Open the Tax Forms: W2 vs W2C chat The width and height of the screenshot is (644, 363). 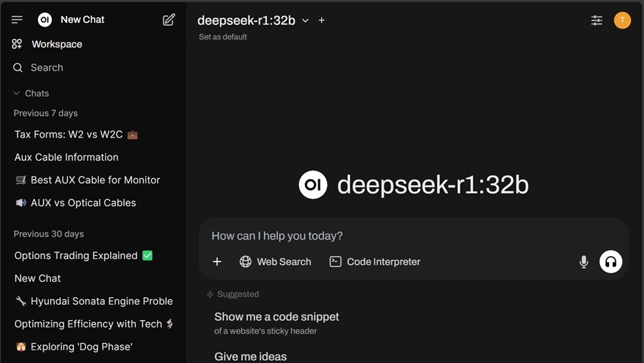[x=76, y=135]
